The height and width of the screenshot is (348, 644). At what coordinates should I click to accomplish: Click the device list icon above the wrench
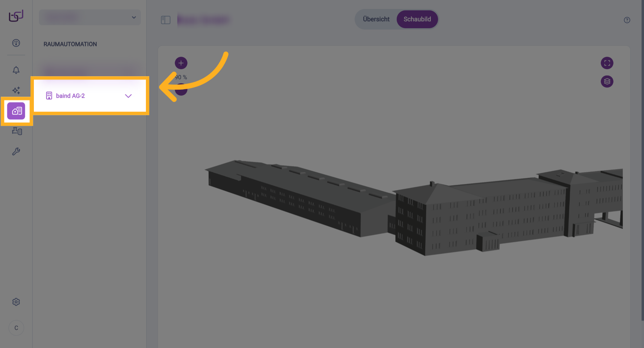(17, 131)
